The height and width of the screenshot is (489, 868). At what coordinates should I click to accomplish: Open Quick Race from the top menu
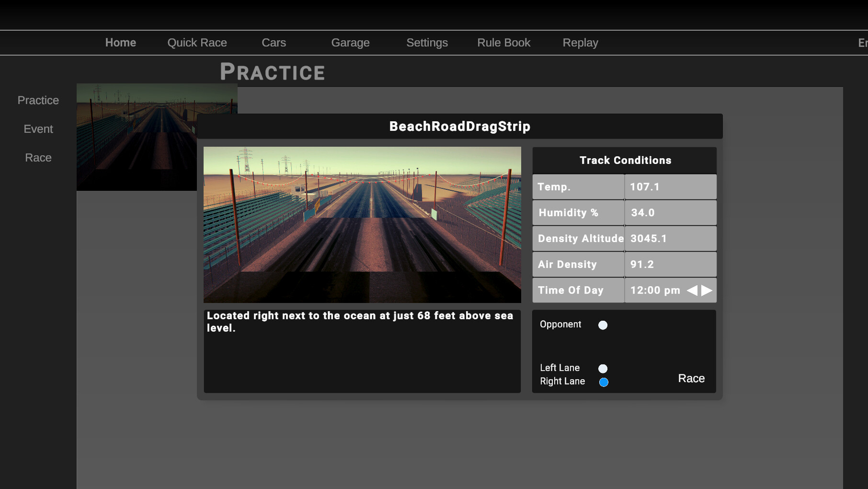(197, 43)
